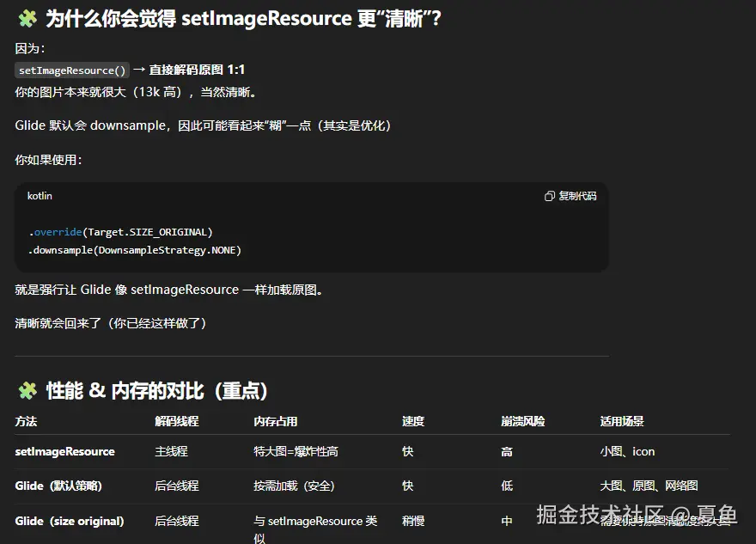Click the 因为: line

30,48
